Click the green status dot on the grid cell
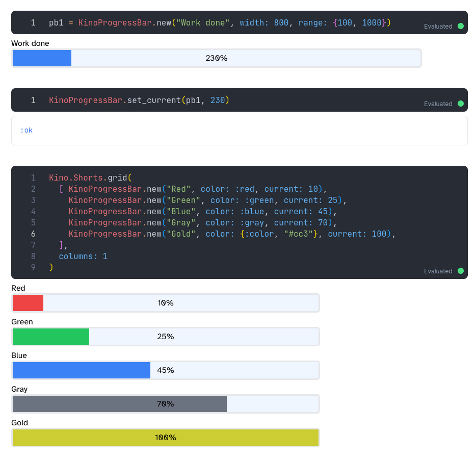Image resolution: width=476 pixels, height=459 pixels. [461, 271]
